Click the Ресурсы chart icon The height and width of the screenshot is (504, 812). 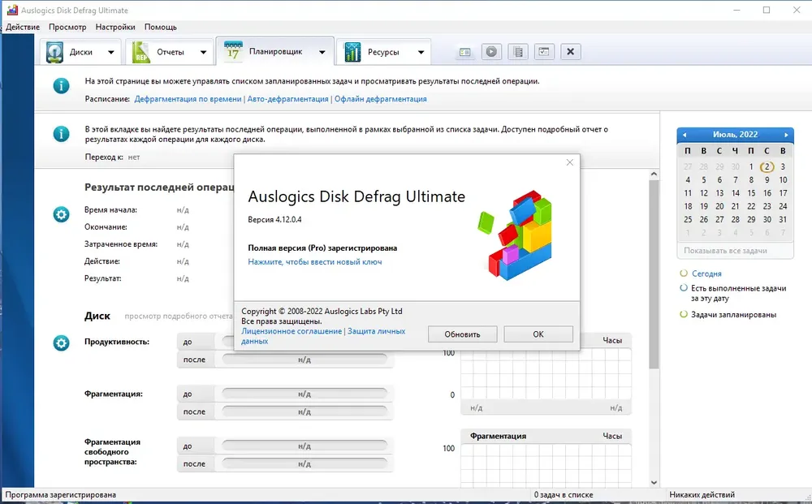coord(352,52)
